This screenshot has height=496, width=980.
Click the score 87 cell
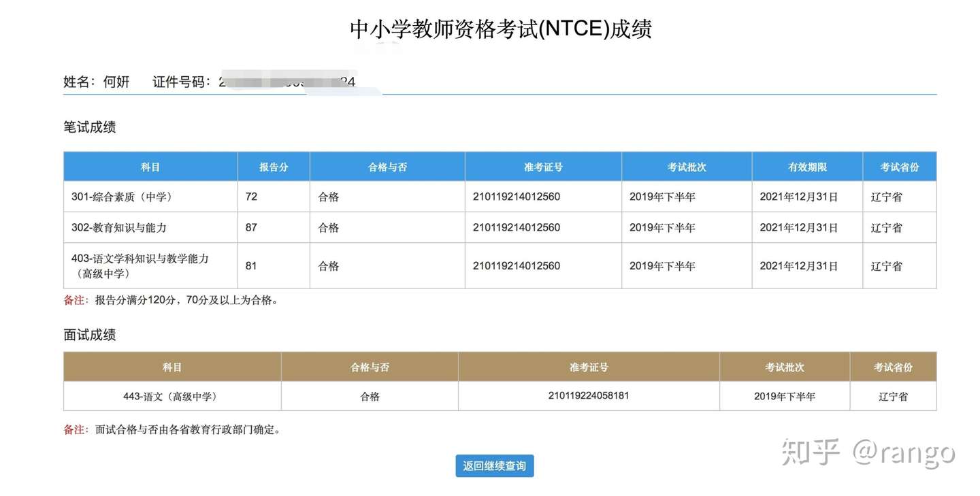point(274,227)
